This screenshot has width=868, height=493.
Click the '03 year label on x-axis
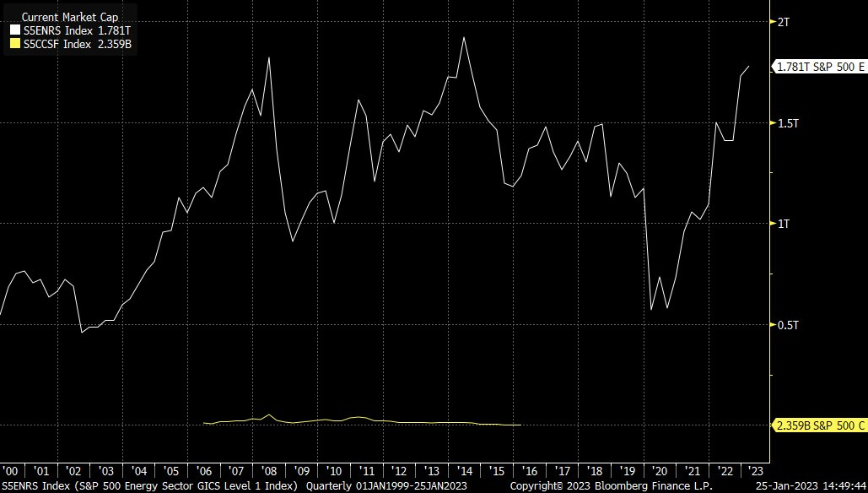pyautogui.click(x=106, y=471)
